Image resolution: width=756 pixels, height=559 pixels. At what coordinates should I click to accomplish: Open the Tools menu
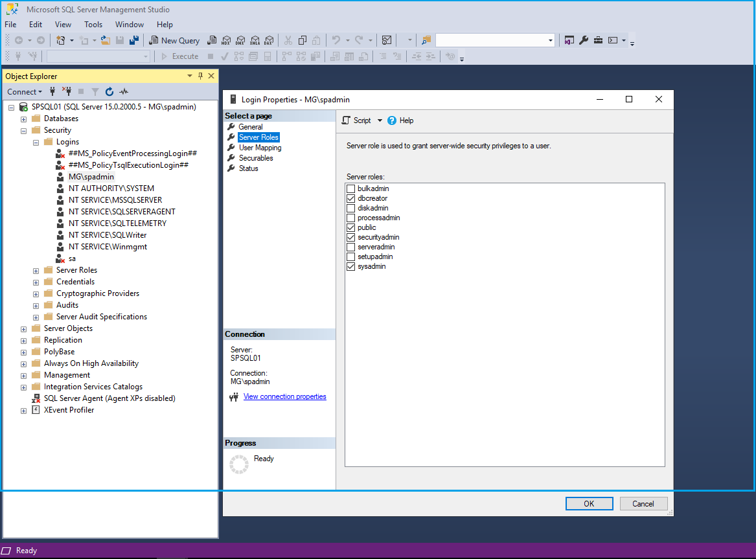(x=93, y=25)
